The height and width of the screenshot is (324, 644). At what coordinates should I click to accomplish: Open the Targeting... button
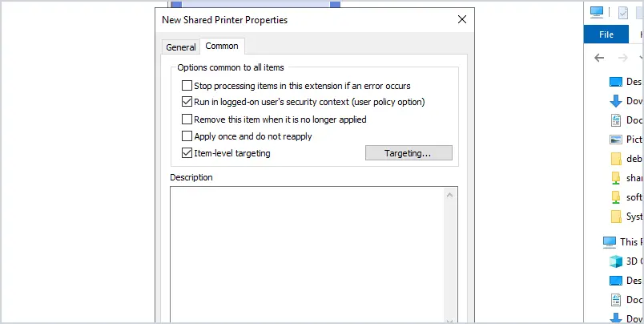coord(409,153)
